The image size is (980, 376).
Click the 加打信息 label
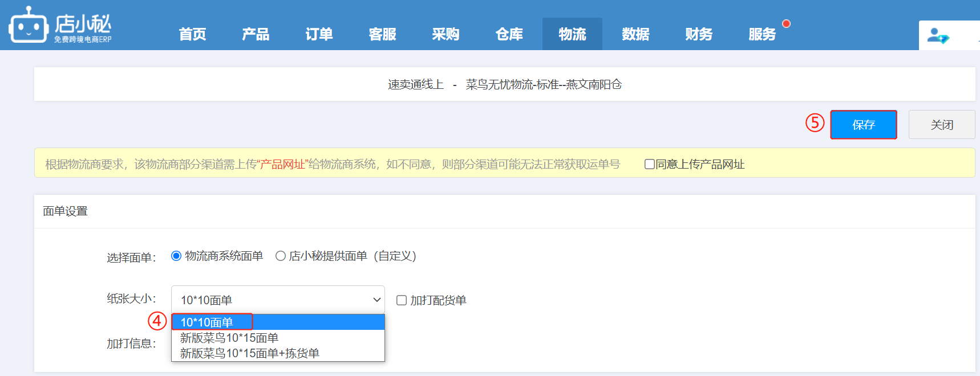coord(131,344)
